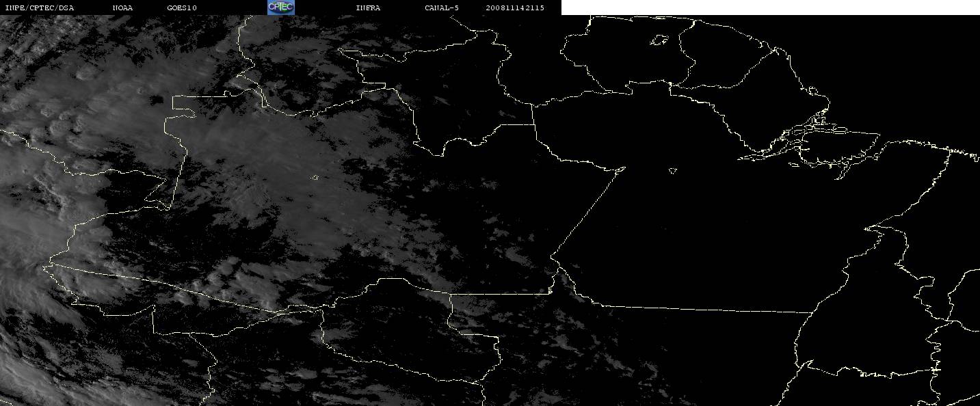Click the NOAA label in header
Image resolution: width=980 pixels, height=406 pixels.
tap(123, 8)
